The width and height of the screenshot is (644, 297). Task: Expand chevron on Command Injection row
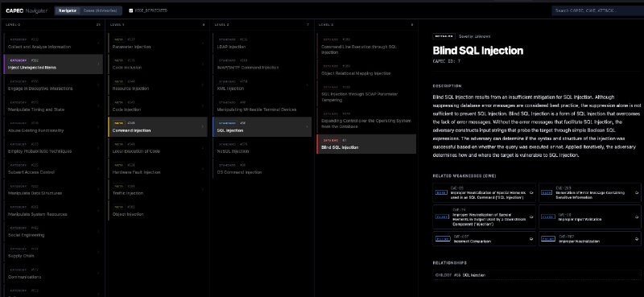(x=203, y=127)
